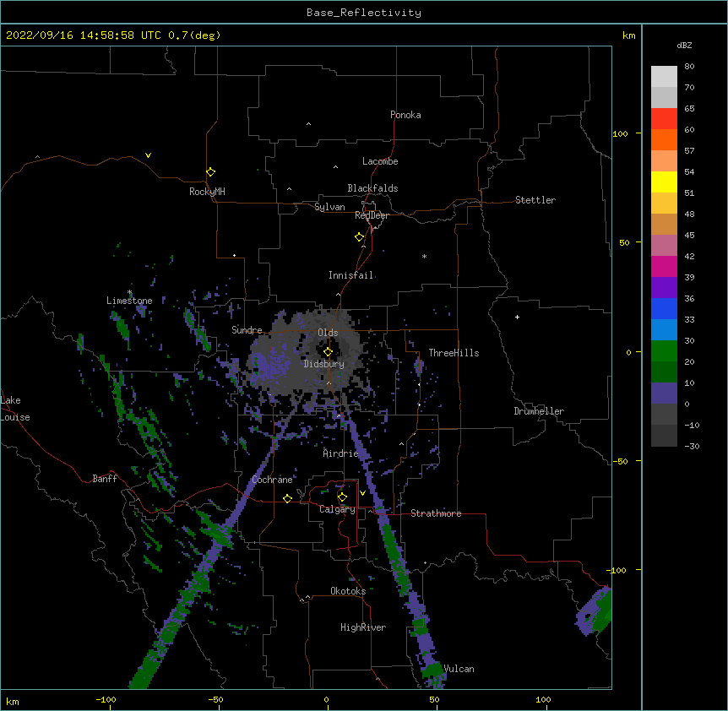The width and height of the screenshot is (728, 711).
Task: Click the yellow radar site marker near Olds
Action: point(328,351)
